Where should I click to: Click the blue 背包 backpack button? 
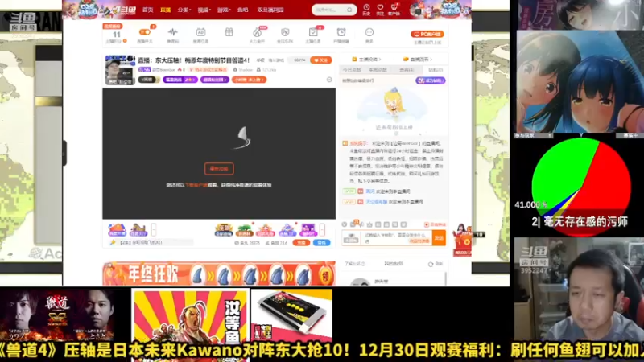point(321,243)
